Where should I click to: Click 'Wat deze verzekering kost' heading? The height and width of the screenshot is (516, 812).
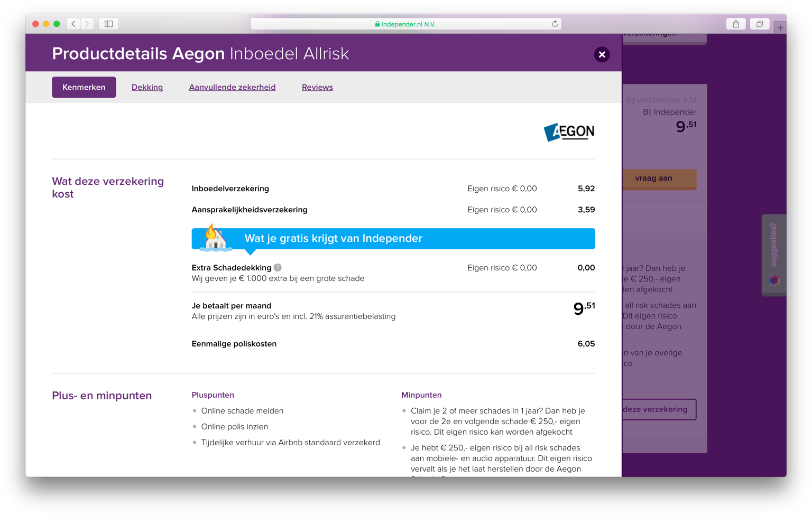(108, 187)
